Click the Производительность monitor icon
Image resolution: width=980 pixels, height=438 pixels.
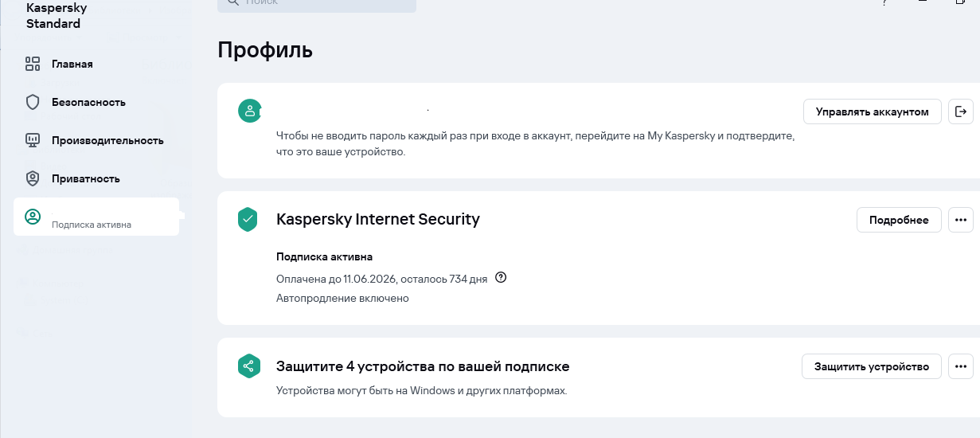pos(33,140)
